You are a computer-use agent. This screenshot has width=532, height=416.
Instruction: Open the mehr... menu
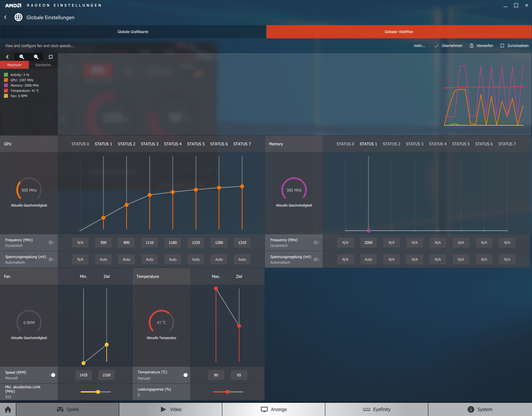[419, 46]
